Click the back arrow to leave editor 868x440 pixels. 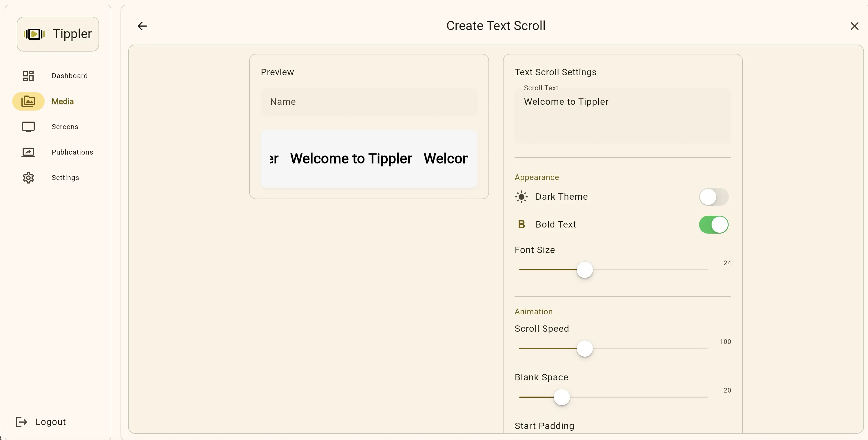141,26
